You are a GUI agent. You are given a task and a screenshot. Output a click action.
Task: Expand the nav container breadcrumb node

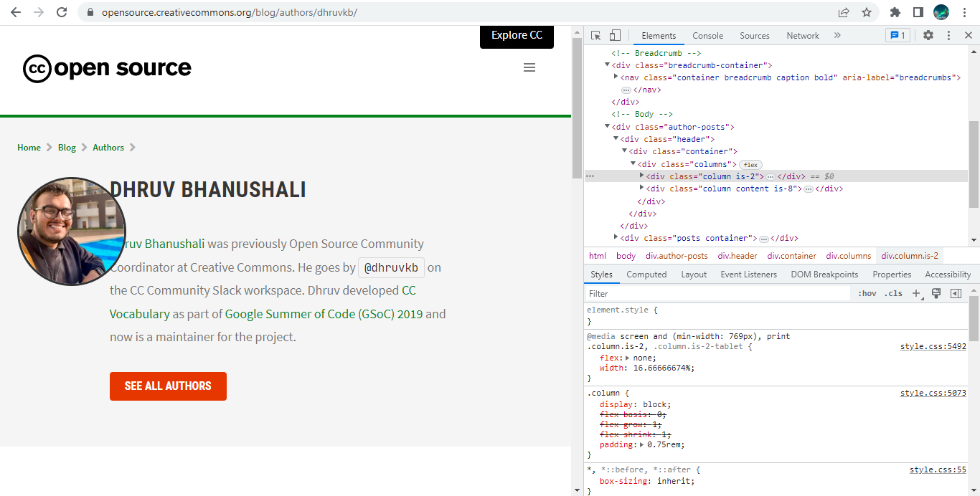point(616,77)
